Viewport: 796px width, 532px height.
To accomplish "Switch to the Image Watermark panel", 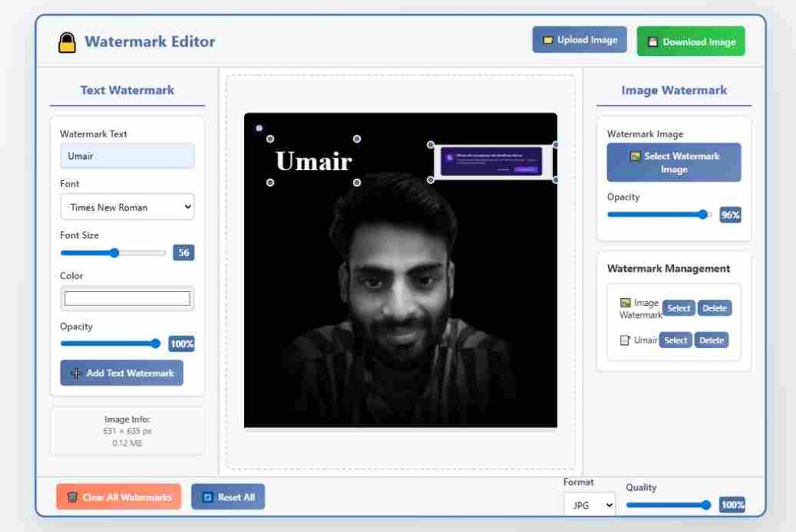I will pyautogui.click(x=673, y=90).
